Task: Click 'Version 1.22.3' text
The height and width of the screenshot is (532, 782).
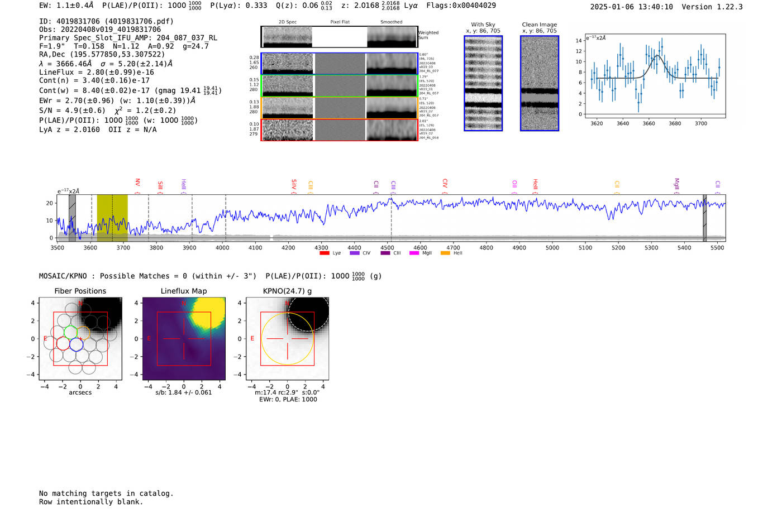Action: point(712,7)
